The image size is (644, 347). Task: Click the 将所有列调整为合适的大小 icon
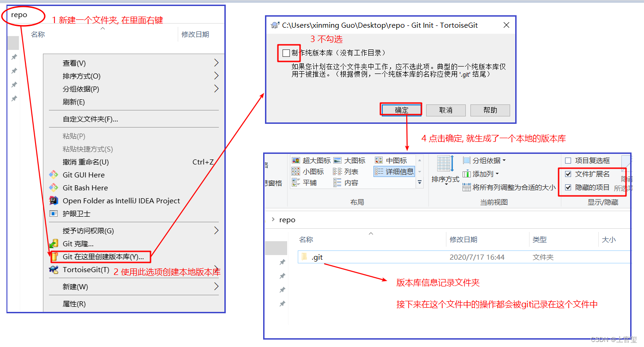point(467,187)
